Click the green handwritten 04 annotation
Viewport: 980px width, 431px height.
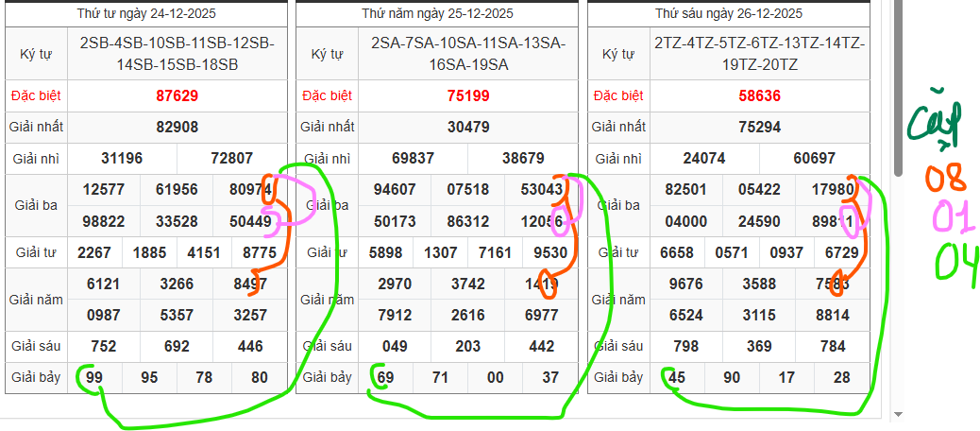(x=955, y=261)
